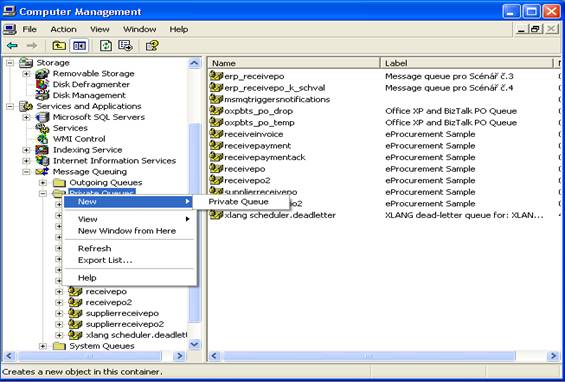Click the WMI Control tree icon
This screenshot has height=382, width=565.
[x=43, y=139]
